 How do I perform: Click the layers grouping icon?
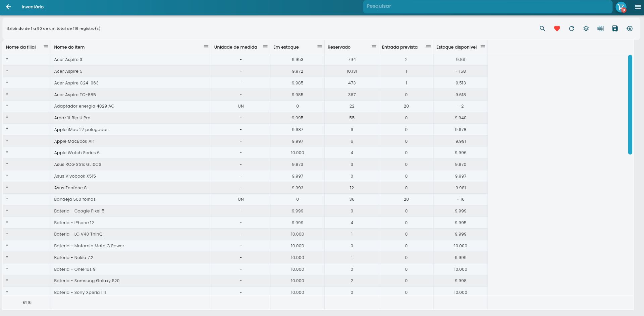click(586, 28)
